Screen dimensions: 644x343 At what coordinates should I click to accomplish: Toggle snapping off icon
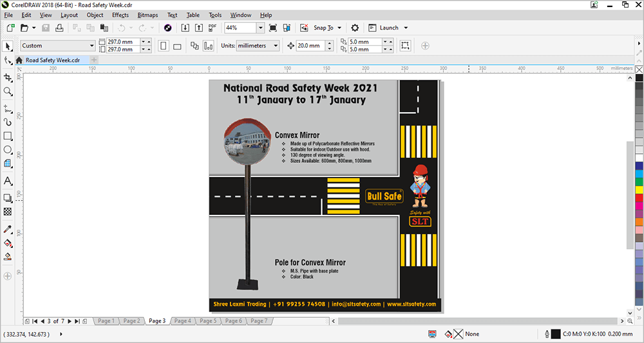point(304,28)
